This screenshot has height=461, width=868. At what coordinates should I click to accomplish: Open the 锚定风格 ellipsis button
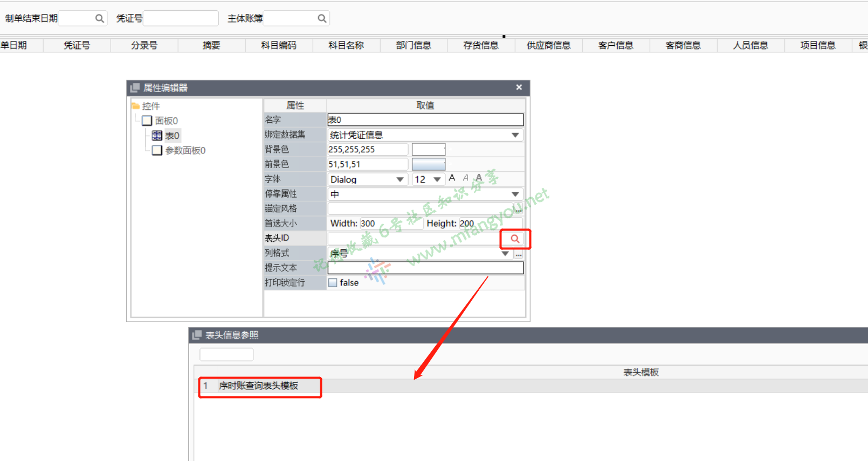click(x=518, y=209)
